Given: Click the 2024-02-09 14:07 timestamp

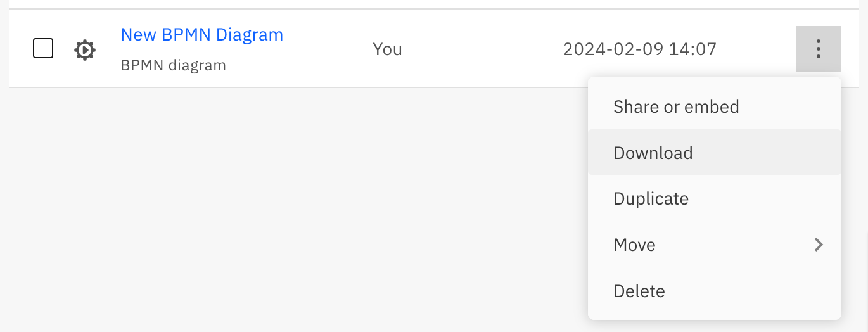Looking at the screenshot, I should [639, 49].
